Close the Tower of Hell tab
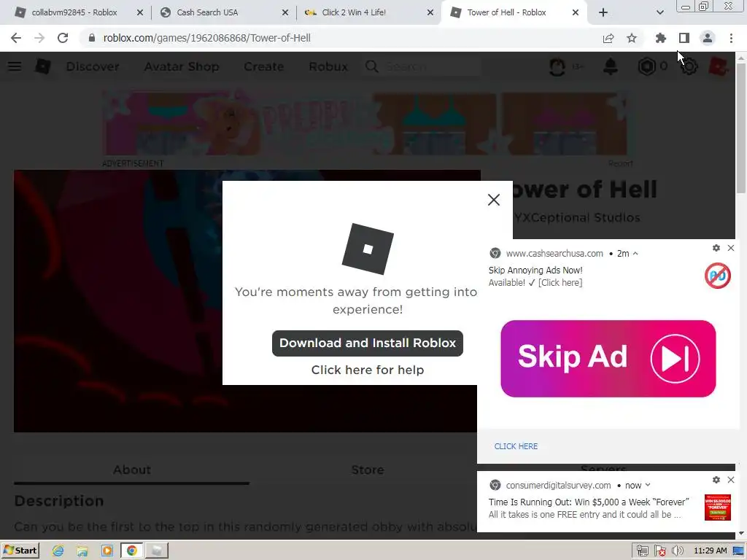 pyautogui.click(x=576, y=12)
